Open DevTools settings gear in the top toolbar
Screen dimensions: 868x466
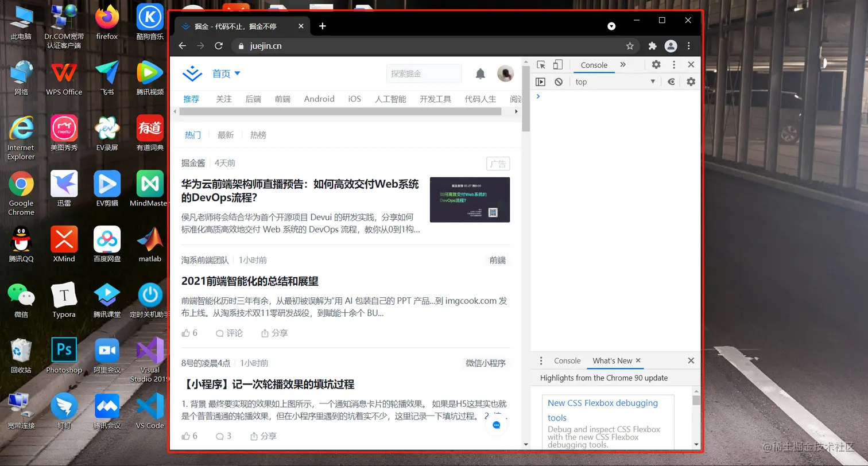tap(656, 65)
